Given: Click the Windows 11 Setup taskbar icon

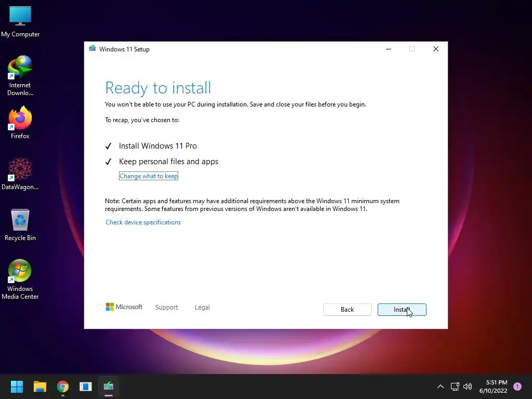Looking at the screenshot, I should [x=109, y=387].
